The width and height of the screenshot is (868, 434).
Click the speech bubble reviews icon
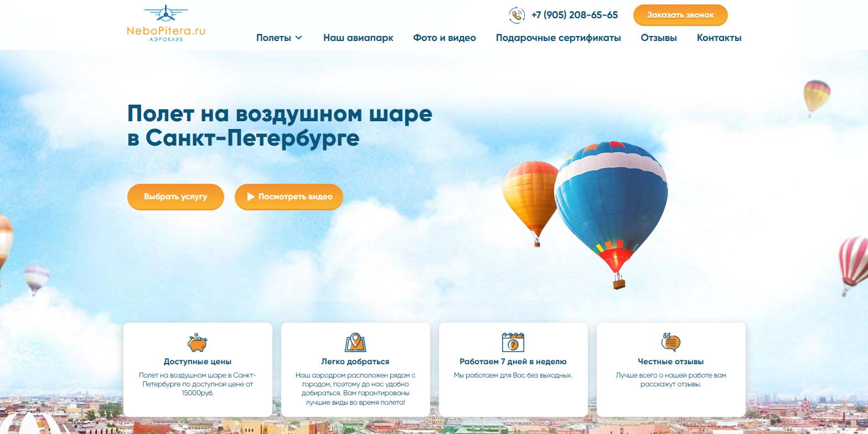click(x=671, y=343)
